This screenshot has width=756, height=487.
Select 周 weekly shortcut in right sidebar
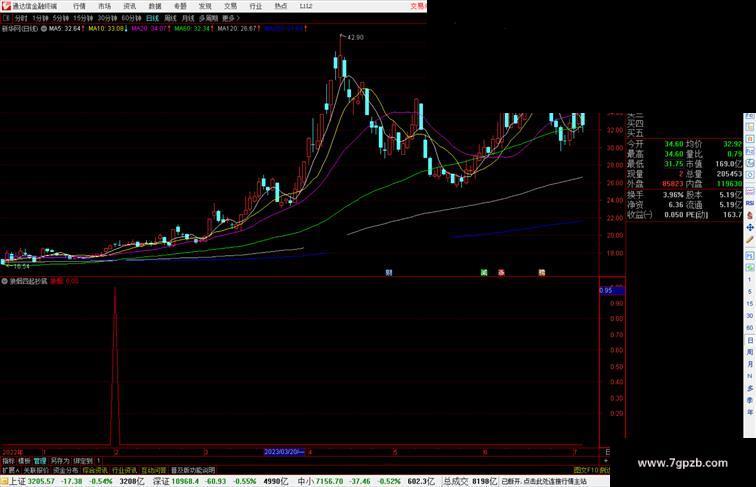coord(750,352)
